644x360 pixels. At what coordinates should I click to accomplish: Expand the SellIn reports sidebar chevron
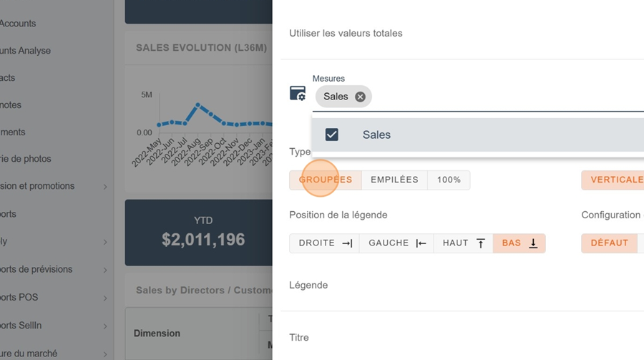[105, 326]
